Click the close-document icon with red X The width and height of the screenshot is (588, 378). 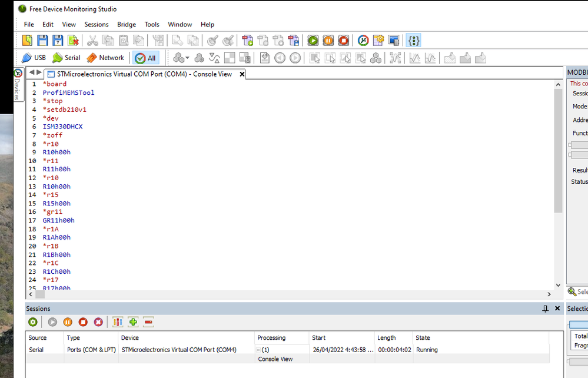click(x=73, y=40)
